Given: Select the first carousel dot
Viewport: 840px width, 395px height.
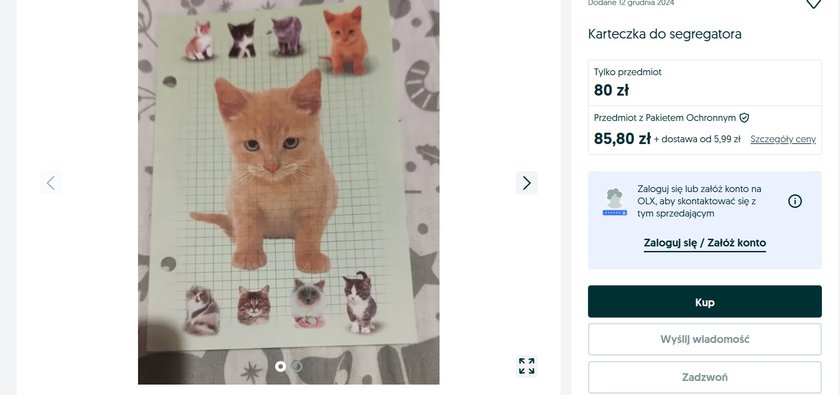Looking at the screenshot, I should click(280, 366).
